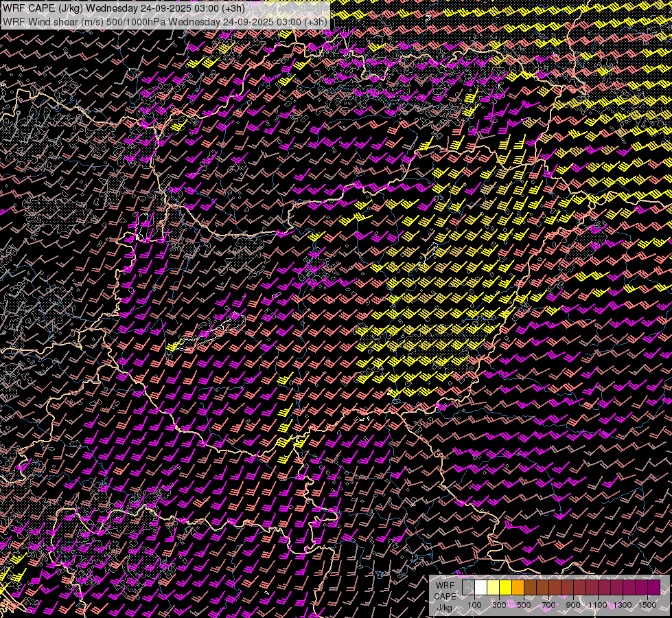Screen dimensions: 672x618
Task: Select the 1500 legend scale label
Action: (647, 605)
